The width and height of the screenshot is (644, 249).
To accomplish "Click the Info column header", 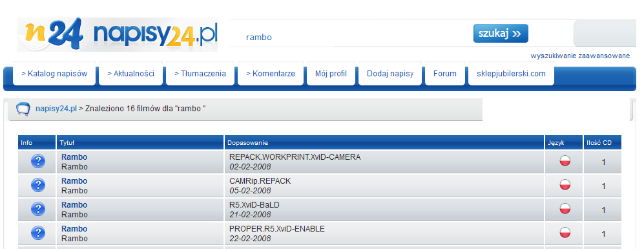I will [x=37, y=142].
